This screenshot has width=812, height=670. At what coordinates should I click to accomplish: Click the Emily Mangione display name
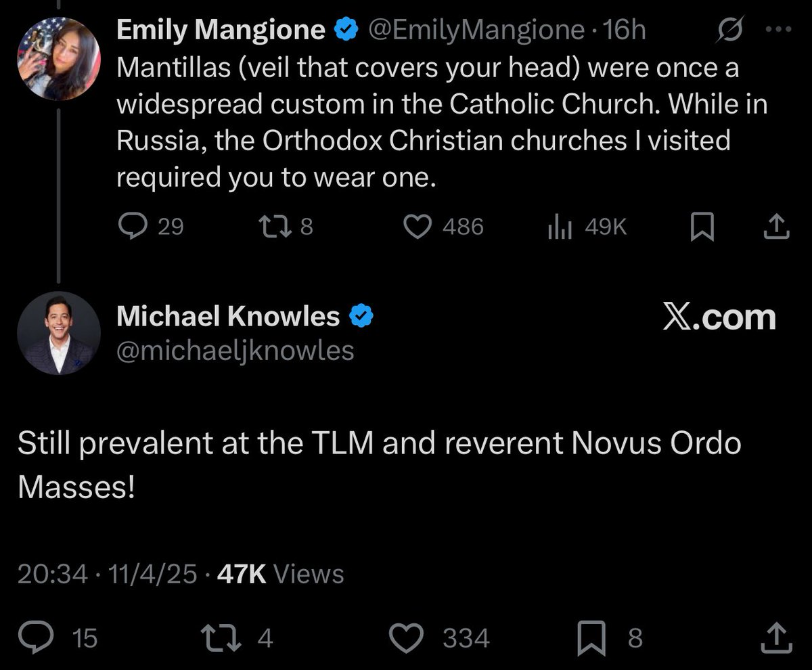click(x=221, y=29)
